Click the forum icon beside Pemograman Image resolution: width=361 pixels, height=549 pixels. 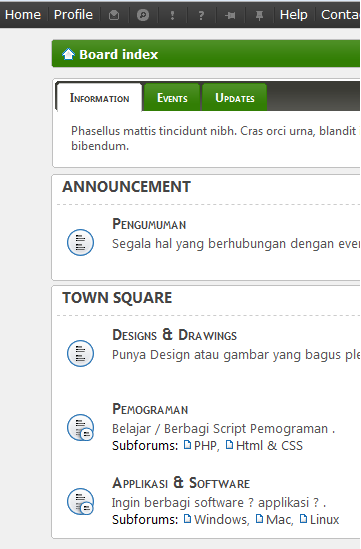pyautogui.click(x=81, y=428)
